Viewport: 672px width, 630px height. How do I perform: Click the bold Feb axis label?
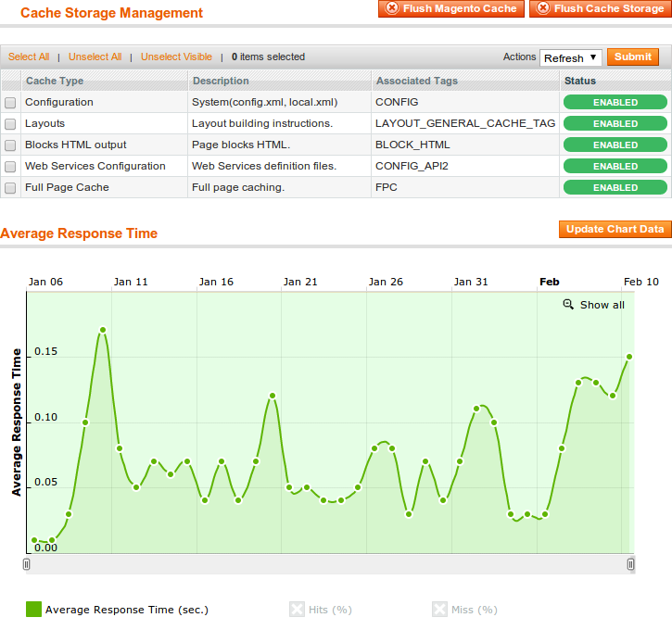pyautogui.click(x=549, y=282)
